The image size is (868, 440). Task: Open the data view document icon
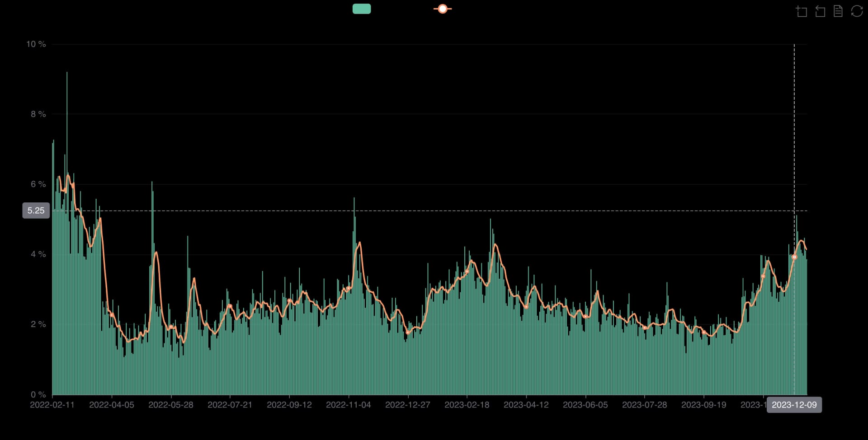click(x=838, y=11)
